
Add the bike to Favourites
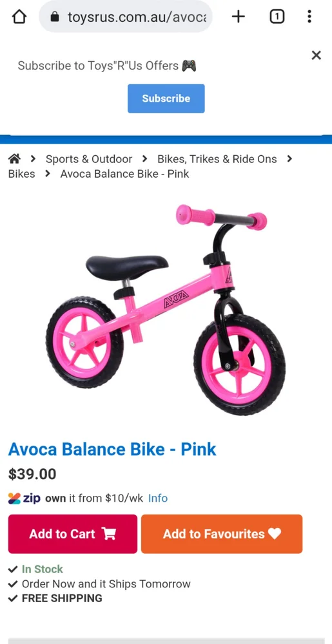click(x=222, y=534)
